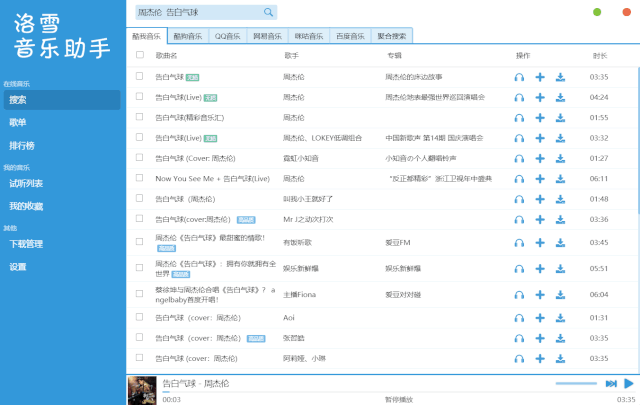Click the download icon for 有饭听歌 row
The width and height of the screenshot is (640, 405).
[561, 242]
